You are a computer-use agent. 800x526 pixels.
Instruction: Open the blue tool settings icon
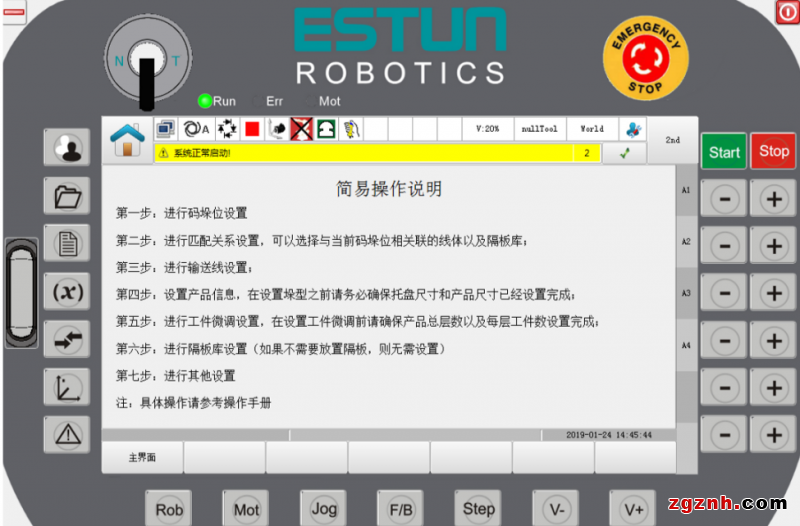(x=633, y=130)
